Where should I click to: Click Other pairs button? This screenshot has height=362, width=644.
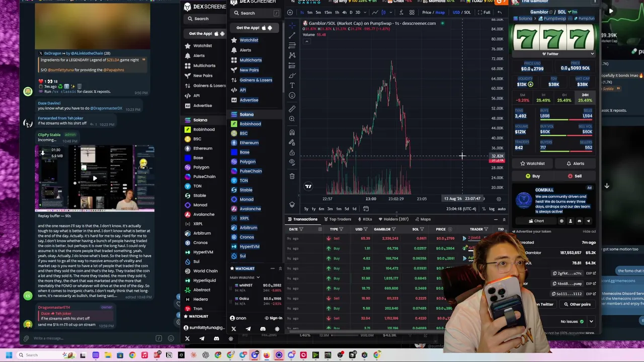pyautogui.click(x=577, y=304)
